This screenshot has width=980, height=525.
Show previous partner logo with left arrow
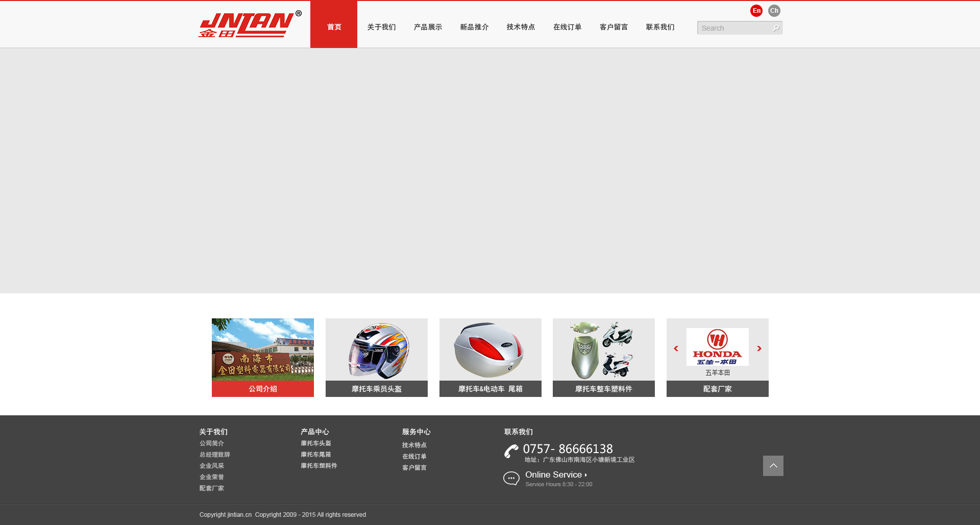click(676, 348)
